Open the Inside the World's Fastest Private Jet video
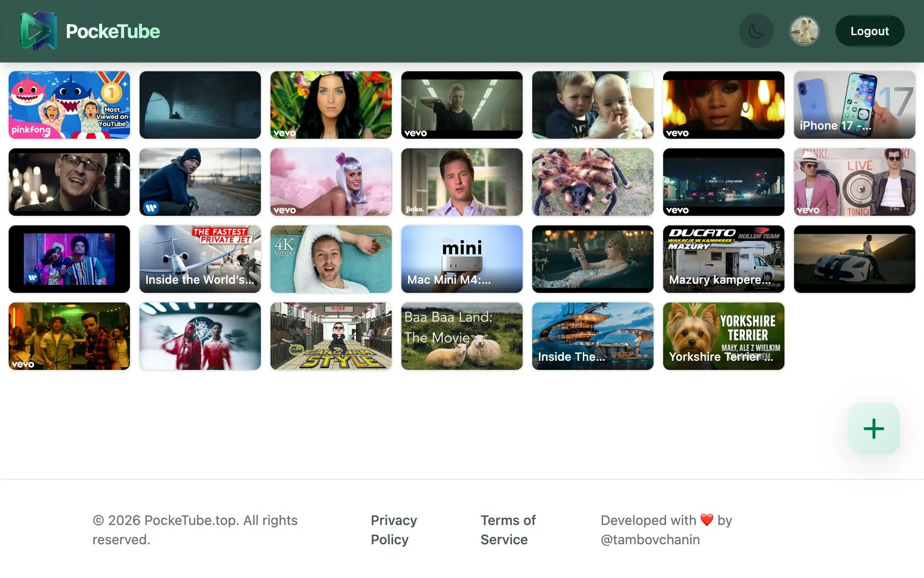 coord(200,259)
